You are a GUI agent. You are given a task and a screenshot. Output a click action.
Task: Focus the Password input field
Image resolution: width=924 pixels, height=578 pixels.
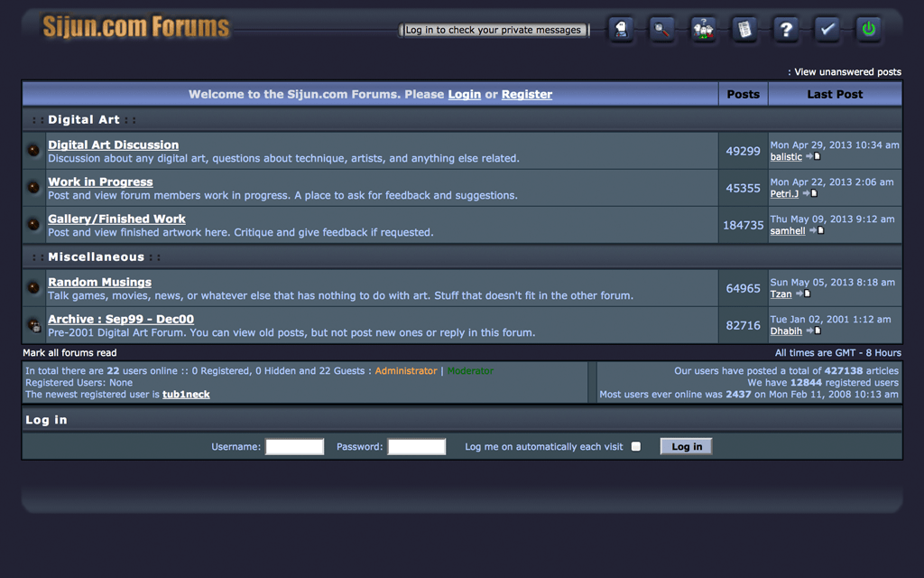tap(416, 447)
